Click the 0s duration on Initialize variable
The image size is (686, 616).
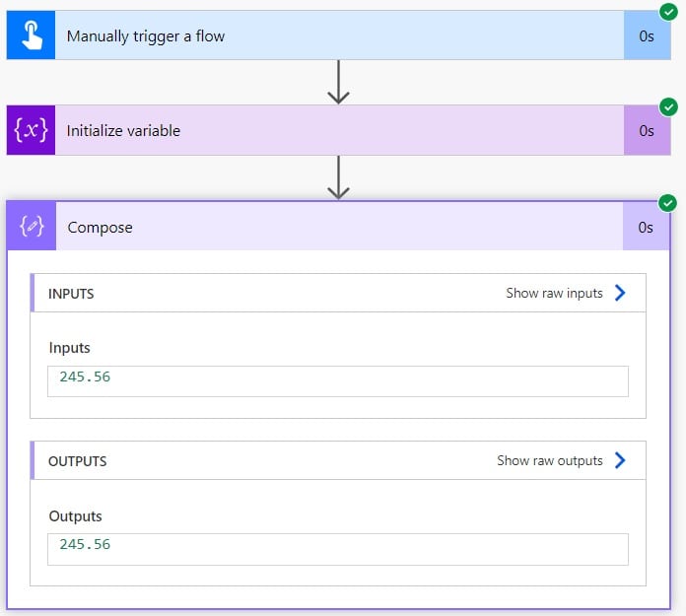[x=647, y=130]
